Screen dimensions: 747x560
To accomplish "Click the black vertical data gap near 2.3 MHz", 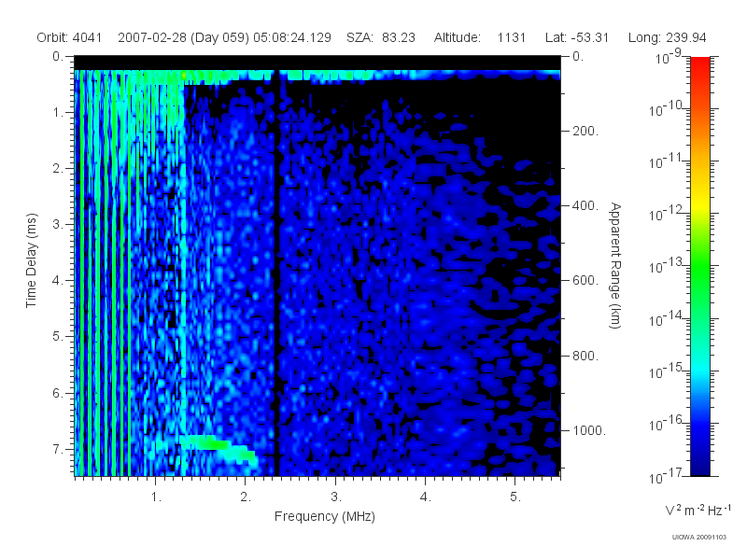I will (276, 273).
